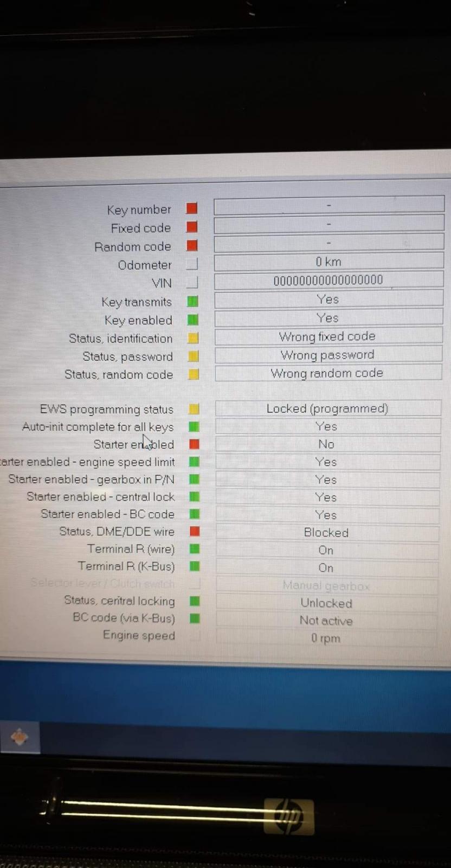451x868 pixels.
Task: Click the red indicator next to Fixed code
Action: [x=192, y=227]
